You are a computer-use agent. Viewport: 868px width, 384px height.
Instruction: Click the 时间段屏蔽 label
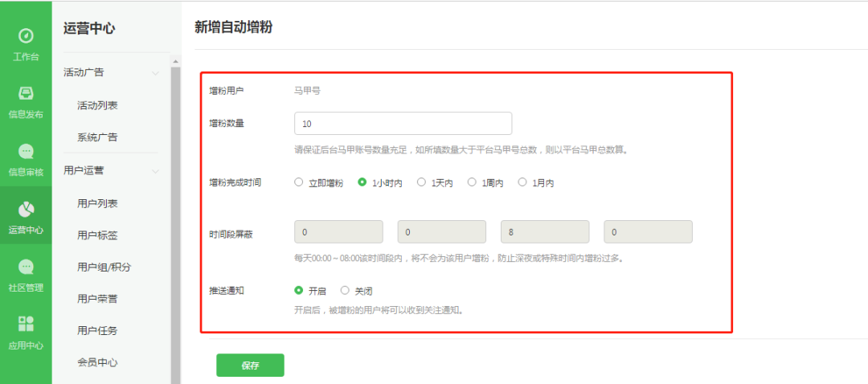[x=231, y=234]
